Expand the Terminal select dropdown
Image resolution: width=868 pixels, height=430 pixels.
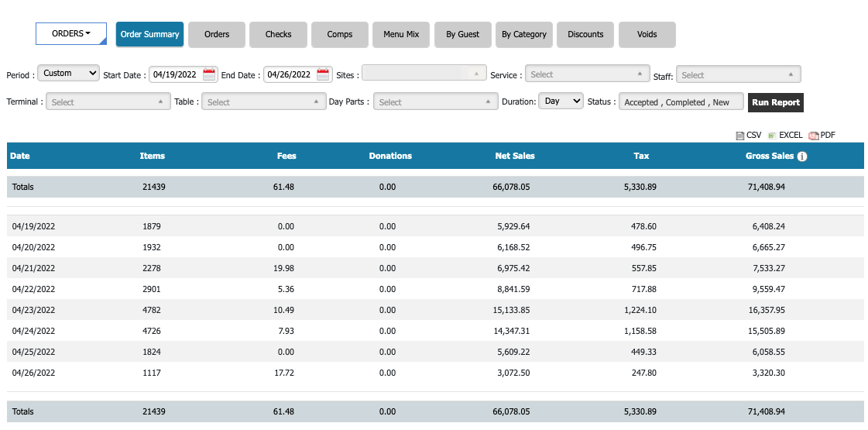108,101
